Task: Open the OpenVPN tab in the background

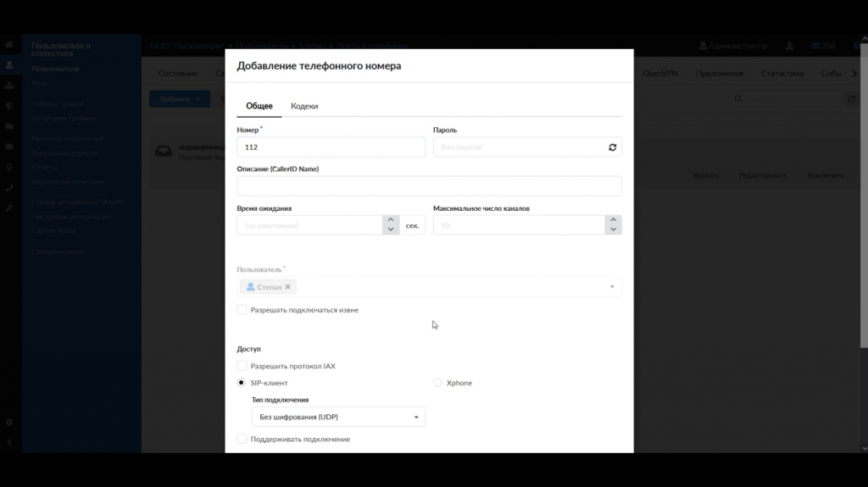Action: [x=659, y=73]
